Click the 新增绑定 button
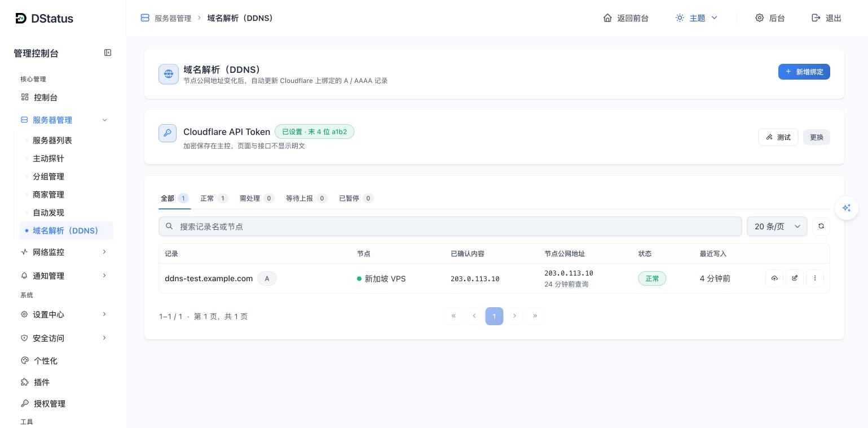The image size is (868, 428). coord(804,72)
